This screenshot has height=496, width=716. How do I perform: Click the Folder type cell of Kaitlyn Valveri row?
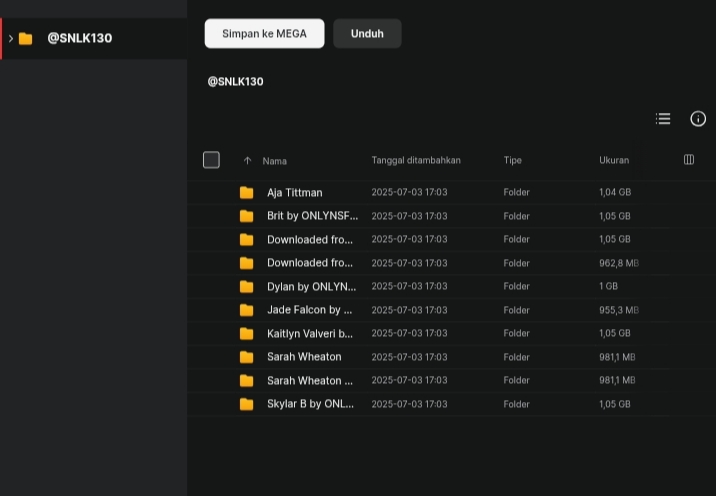tap(516, 333)
